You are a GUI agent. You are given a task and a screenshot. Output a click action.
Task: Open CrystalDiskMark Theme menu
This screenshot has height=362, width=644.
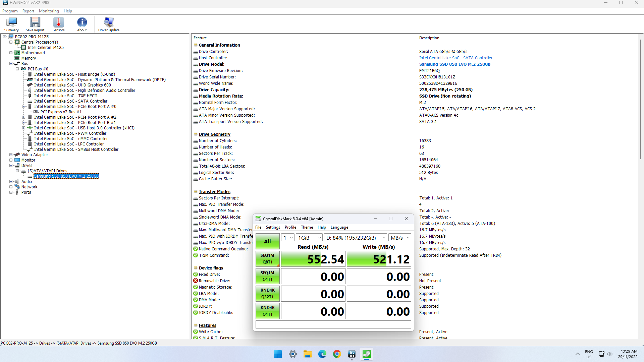(307, 227)
